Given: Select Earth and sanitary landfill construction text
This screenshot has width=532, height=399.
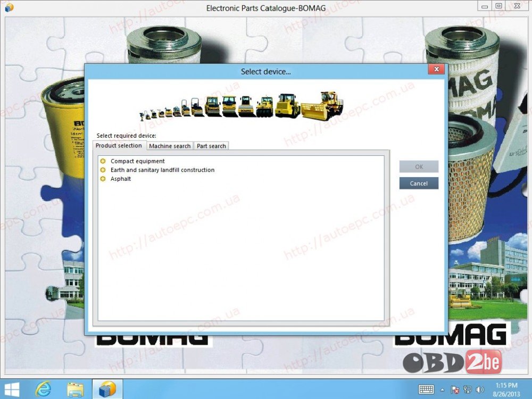Looking at the screenshot, I should pos(162,170).
